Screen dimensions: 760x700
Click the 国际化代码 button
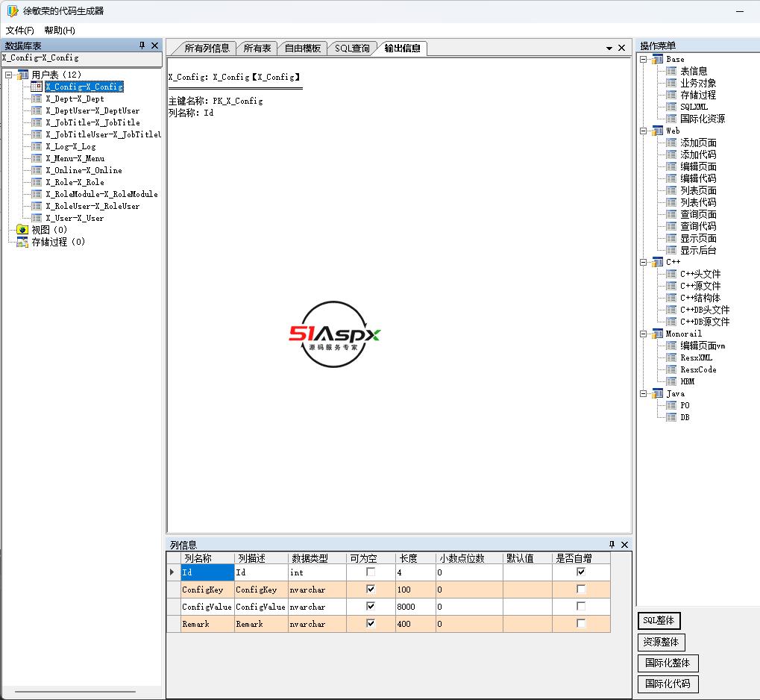(668, 684)
